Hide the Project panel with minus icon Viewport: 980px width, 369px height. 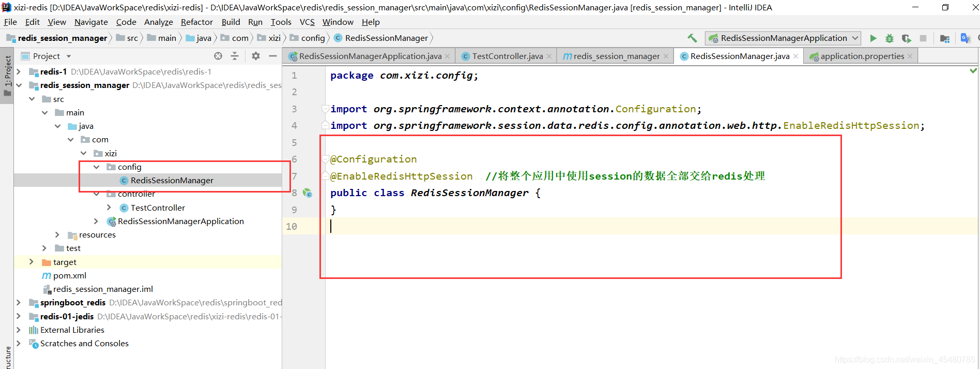273,56
